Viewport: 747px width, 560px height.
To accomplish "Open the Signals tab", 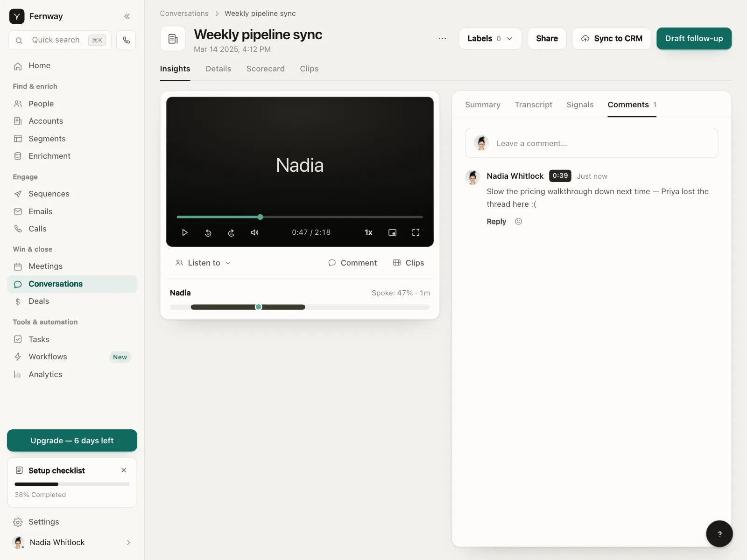I will (580, 105).
